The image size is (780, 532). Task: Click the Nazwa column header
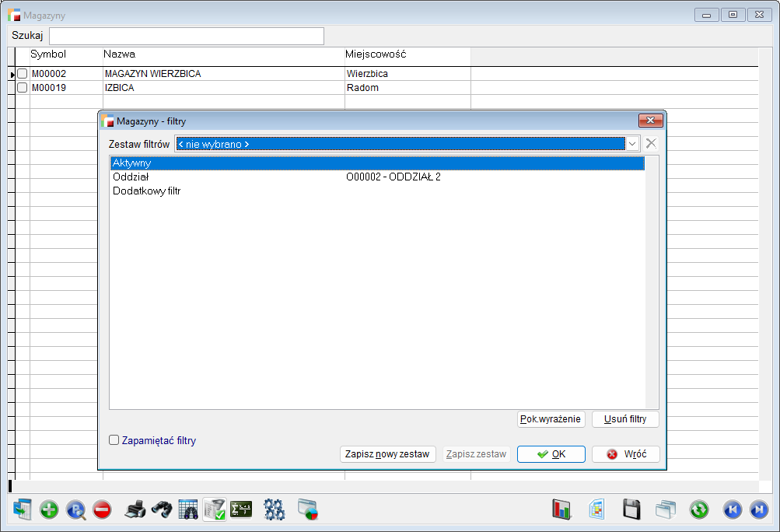[119, 54]
